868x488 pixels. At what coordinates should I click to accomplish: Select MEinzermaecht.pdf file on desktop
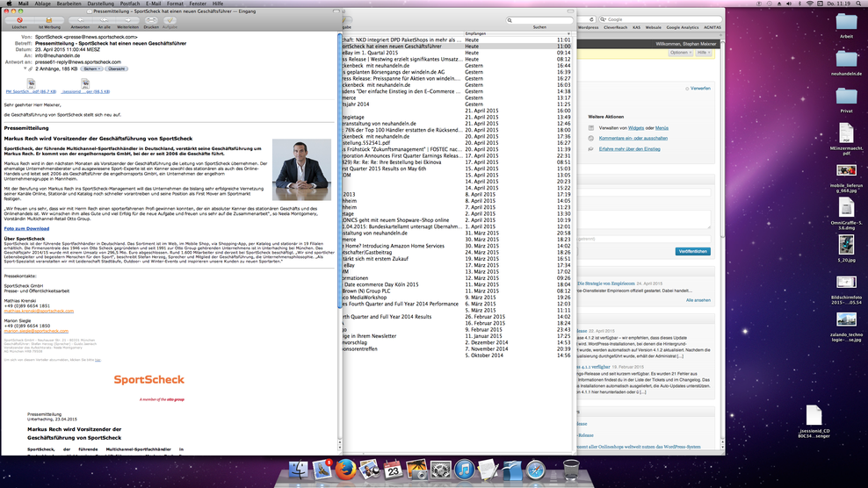[846, 133]
